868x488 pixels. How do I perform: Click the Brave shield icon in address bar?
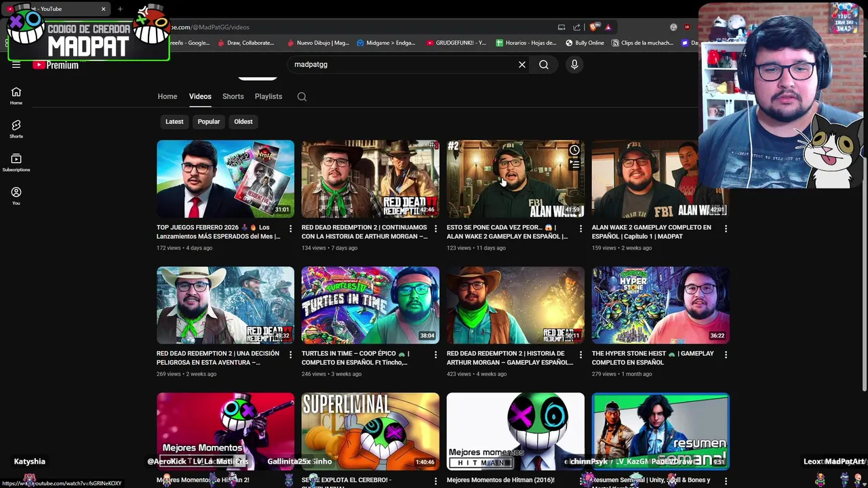click(594, 27)
